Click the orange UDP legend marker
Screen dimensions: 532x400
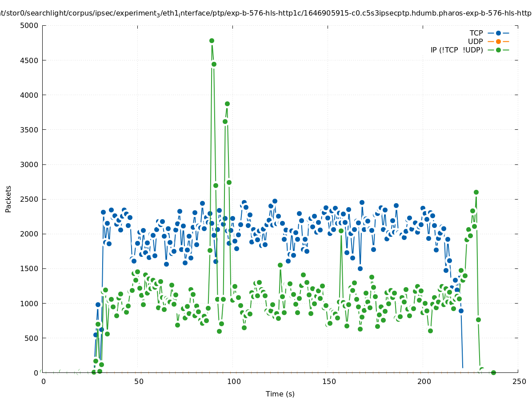coord(498,42)
